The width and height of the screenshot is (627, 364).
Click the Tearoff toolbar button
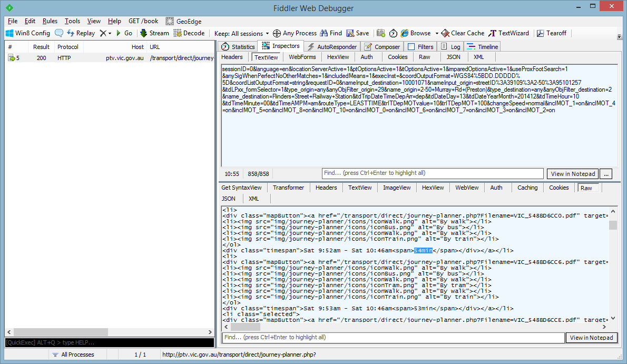point(552,33)
